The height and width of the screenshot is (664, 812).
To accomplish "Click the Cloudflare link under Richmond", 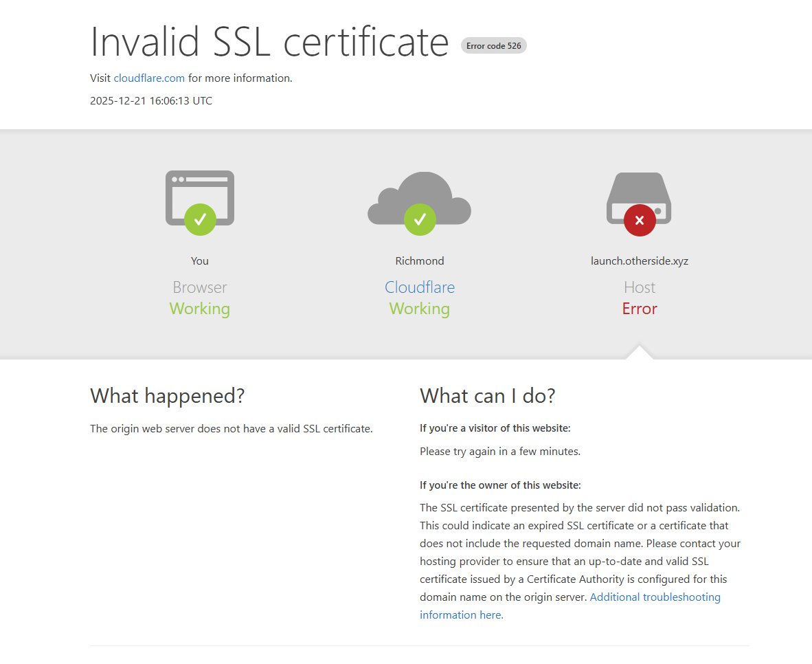I will click(420, 287).
